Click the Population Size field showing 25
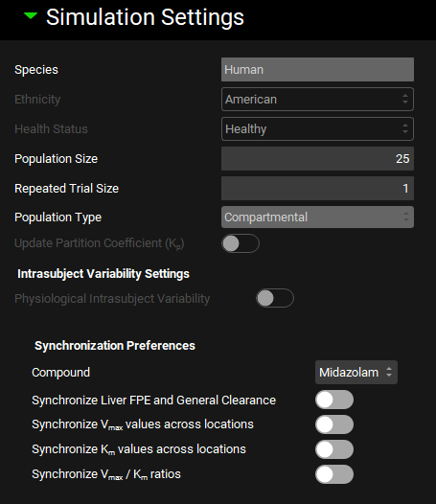The height and width of the screenshot is (504, 436). 317,159
